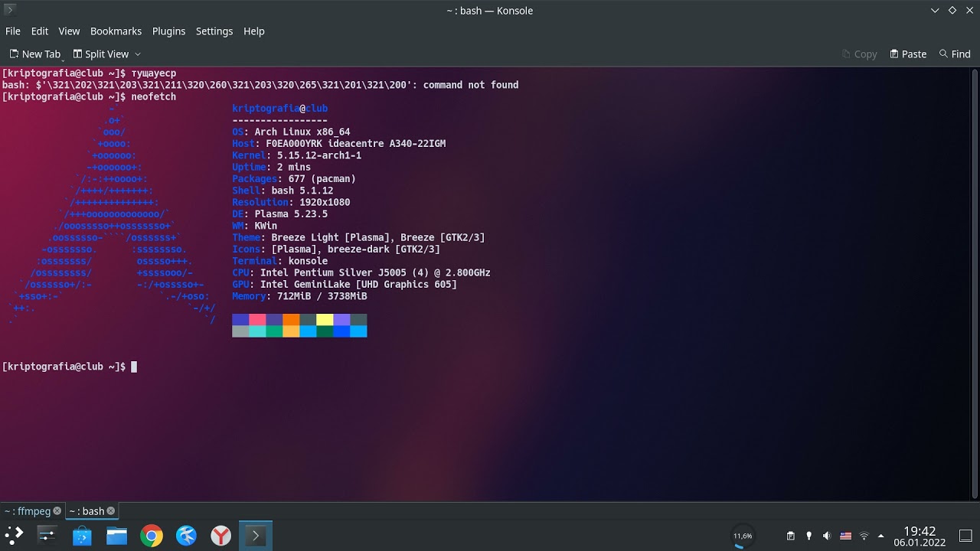The image size is (980, 551).
Task: Click the pink swatch in neofetch palette
Action: [257, 320]
